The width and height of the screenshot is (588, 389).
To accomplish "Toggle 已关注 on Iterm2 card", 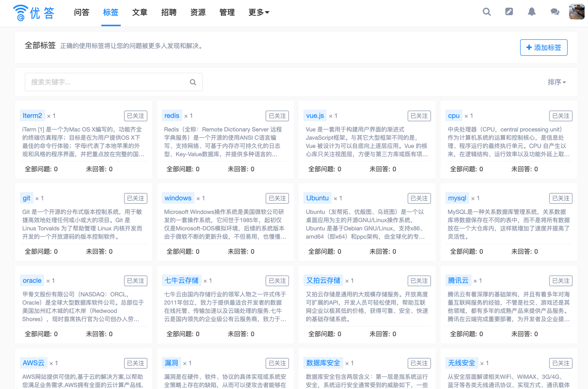I will pos(136,116).
